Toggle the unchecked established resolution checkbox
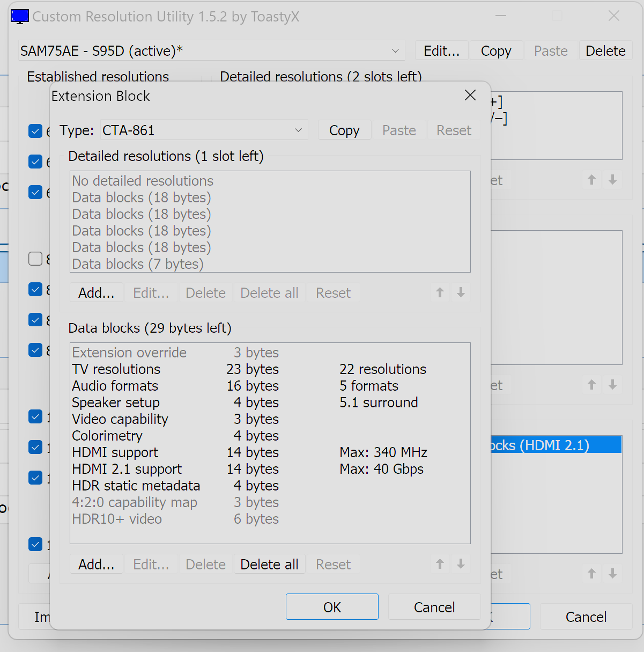The width and height of the screenshot is (644, 652). (x=35, y=259)
